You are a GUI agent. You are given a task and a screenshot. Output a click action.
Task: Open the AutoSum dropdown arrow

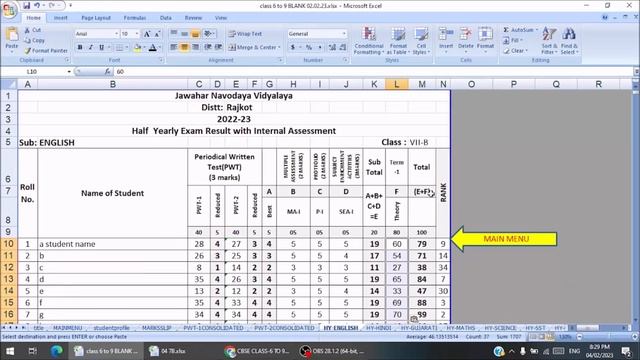[537, 30]
